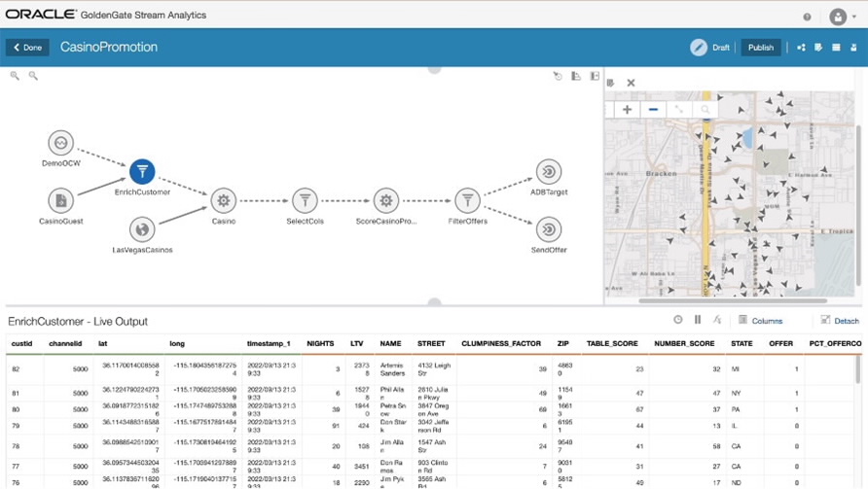
Task: Click the FilterOffers filter node
Action: pyautogui.click(x=467, y=200)
